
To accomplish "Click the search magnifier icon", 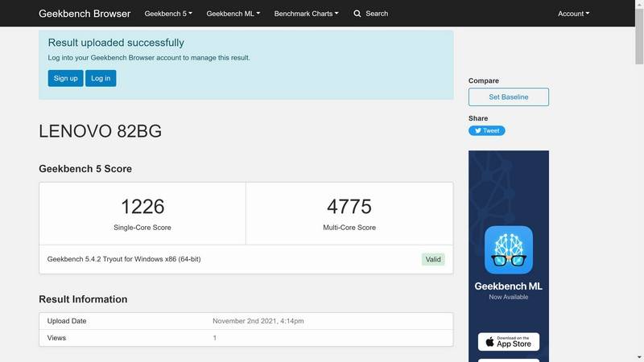I will tap(357, 14).
